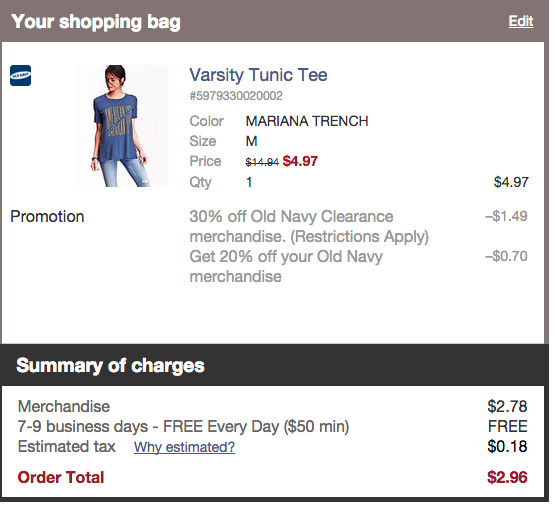Click the sale price $4.97 in red
This screenshot has width=555, height=509.
(300, 161)
